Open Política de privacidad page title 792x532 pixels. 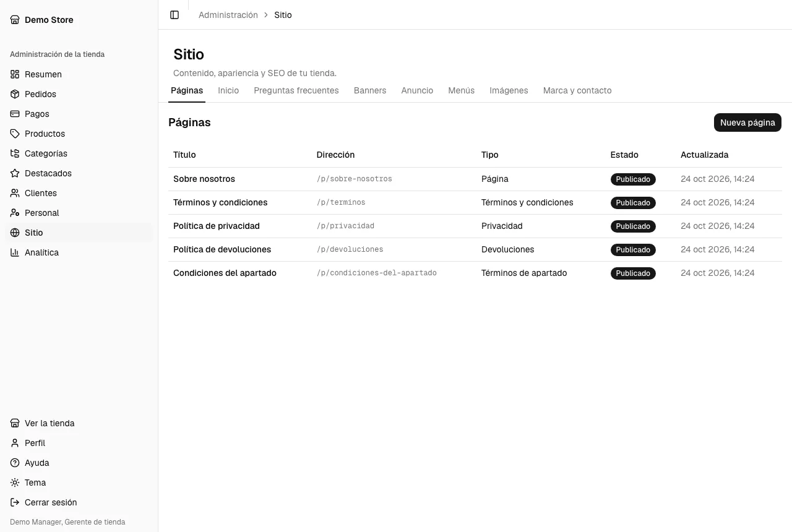tap(217, 226)
